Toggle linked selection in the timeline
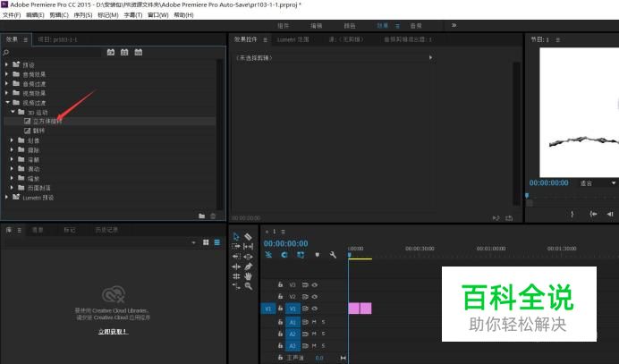This screenshot has width=619, height=364. point(301,255)
